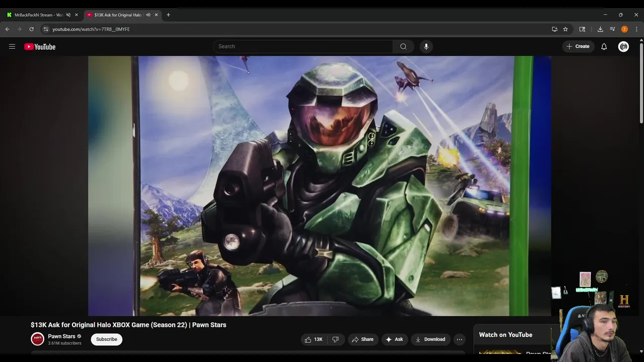The image size is (644, 362).
Task: Open Chrome three-dot menu
Action: [636, 29]
